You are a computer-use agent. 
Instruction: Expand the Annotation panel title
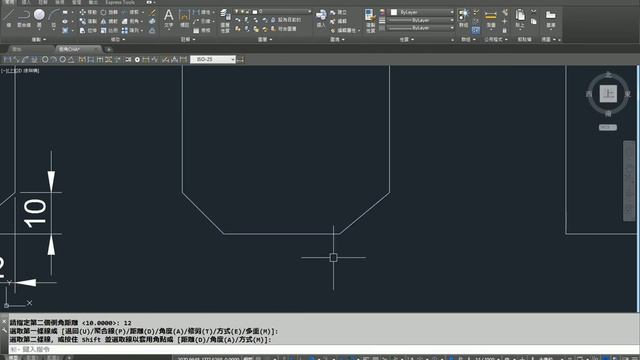(x=187, y=40)
